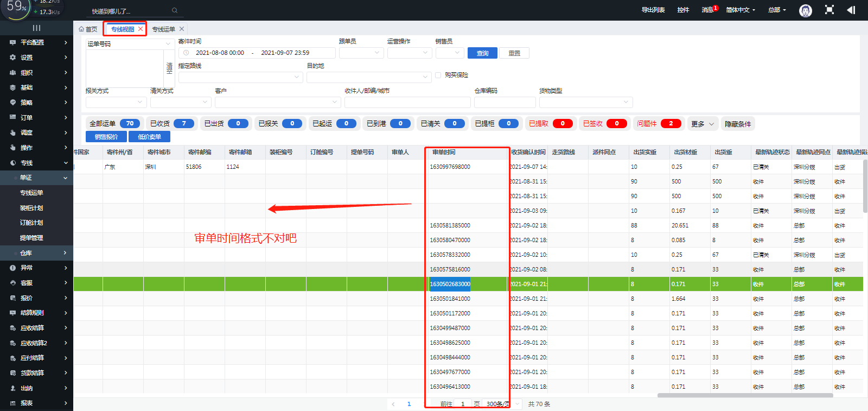Image resolution: width=868 pixels, height=411 pixels.
Task: Open the 报关方式 dropdown
Action: tap(116, 102)
